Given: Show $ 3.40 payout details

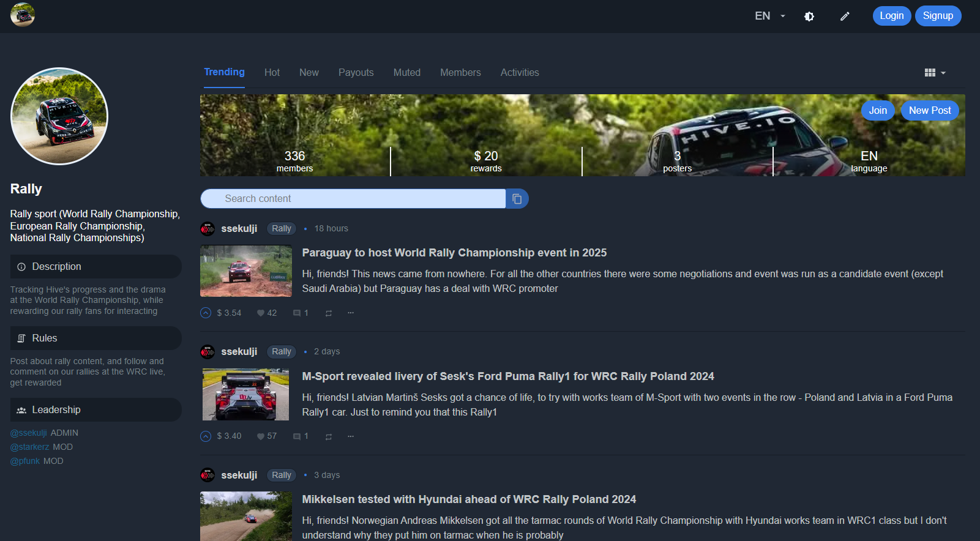Looking at the screenshot, I should [x=229, y=436].
